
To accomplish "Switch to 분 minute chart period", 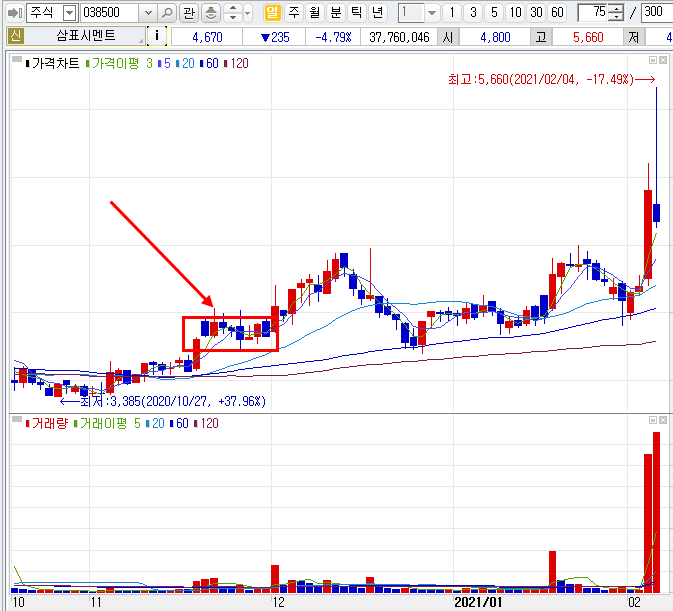I will point(336,13).
